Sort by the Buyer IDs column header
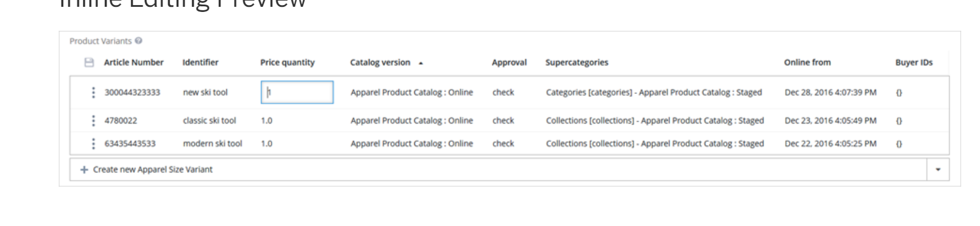 (913, 63)
